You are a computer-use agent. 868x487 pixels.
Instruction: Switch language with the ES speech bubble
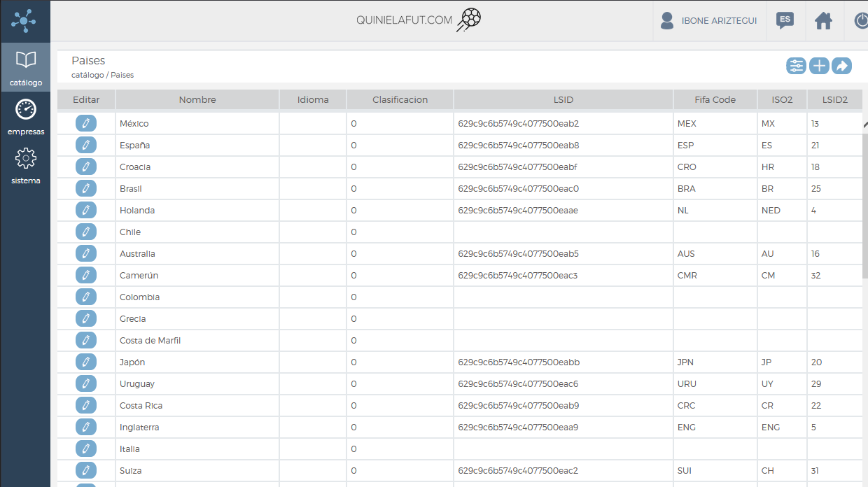coord(785,21)
